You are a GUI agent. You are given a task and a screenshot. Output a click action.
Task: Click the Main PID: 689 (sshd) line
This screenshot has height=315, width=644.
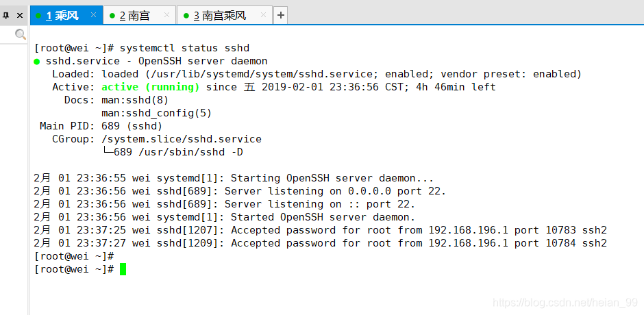101,126
